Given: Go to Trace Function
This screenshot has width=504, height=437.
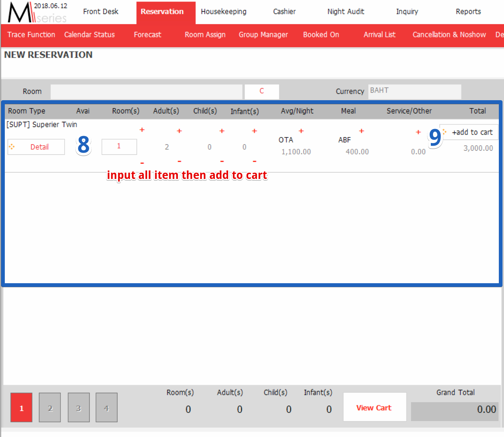Looking at the screenshot, I should (31, 34).
